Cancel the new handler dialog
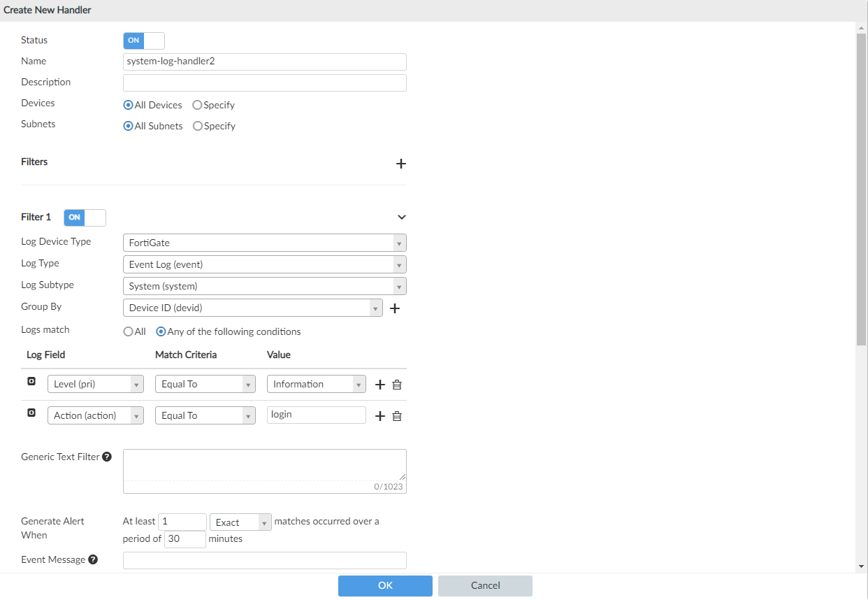Image resolution: width=868 pixels, height=600 pixels. pyautogui.click(x=485, y=586)
